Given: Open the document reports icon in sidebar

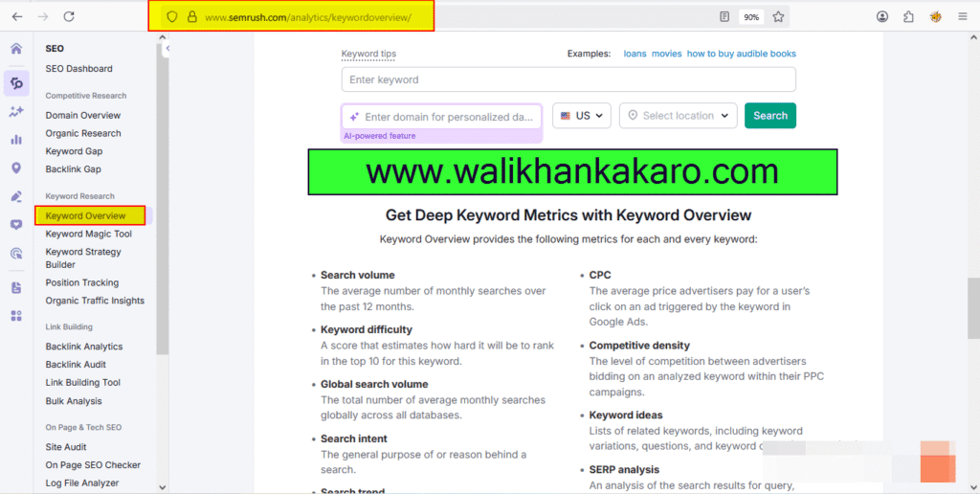Looking at the screenshot, I should (16, 287).
